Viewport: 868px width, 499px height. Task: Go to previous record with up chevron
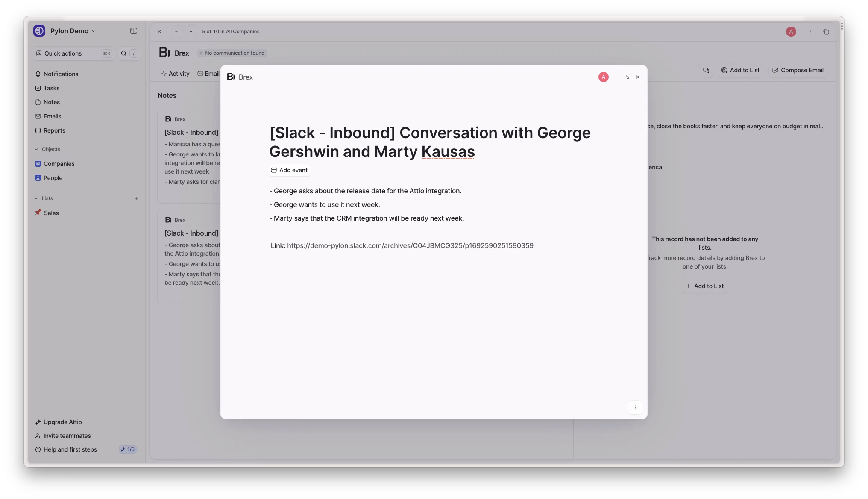coord(176,32)
